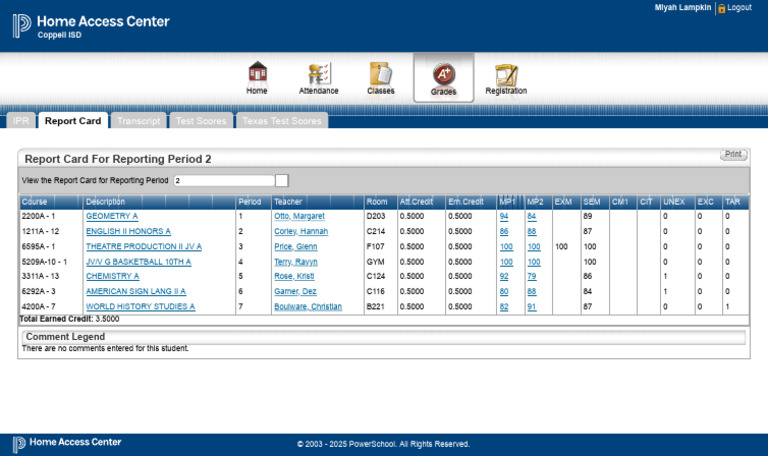Open the Test Scores tab

coord(201,120)
